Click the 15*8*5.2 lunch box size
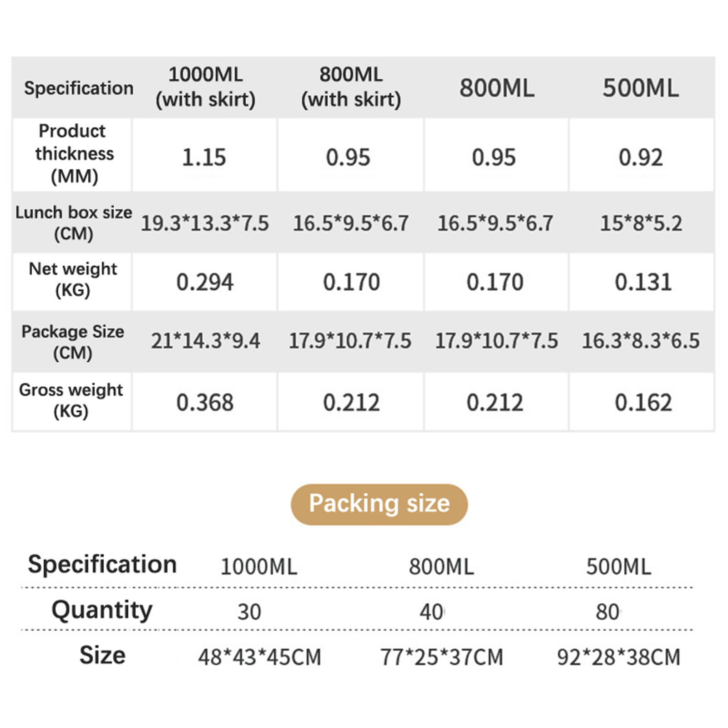Screen dimensions: 728x728 641,223
